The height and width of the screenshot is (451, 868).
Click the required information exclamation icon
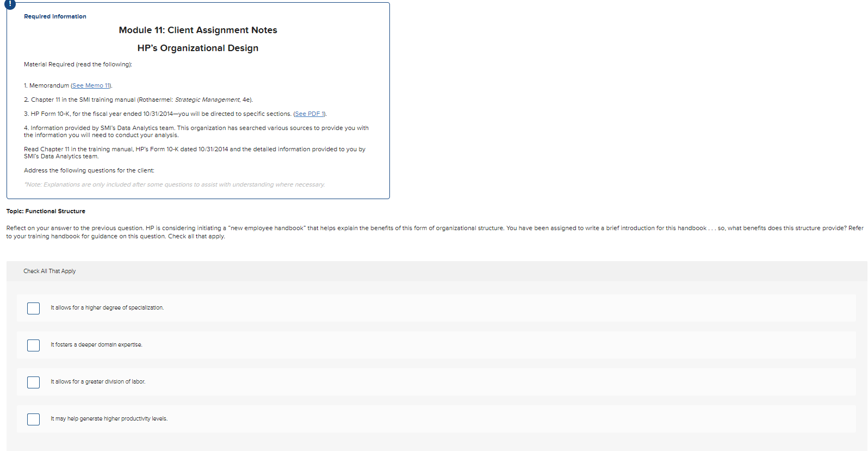click(10, 3)
